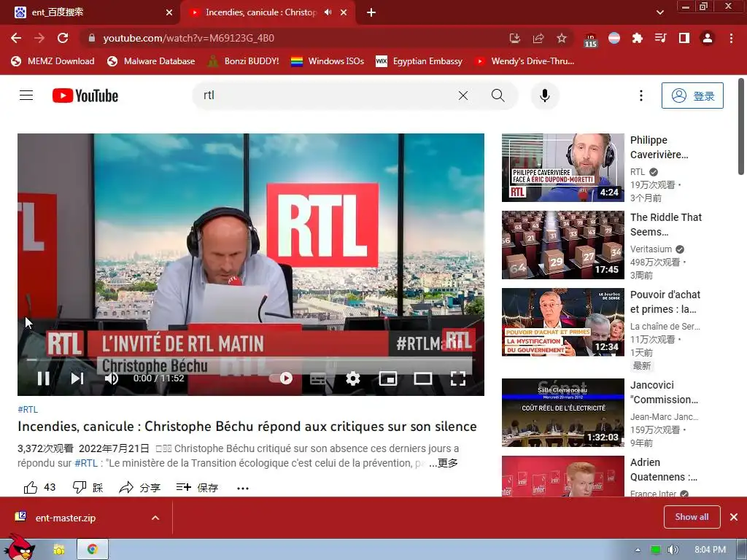
Task: Close the ent_百度搜索 tab
Action: (x=169, y=12)
